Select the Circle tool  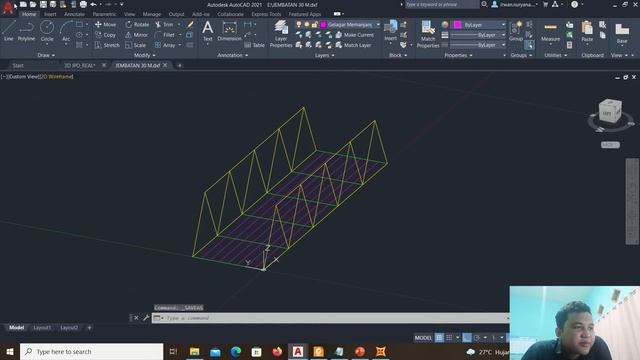pos(47,31)
